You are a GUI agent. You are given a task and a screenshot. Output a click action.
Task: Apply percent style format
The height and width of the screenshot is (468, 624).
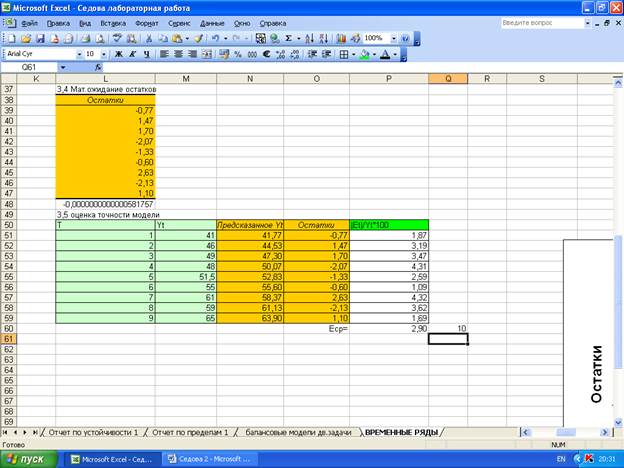click(238, 54)
